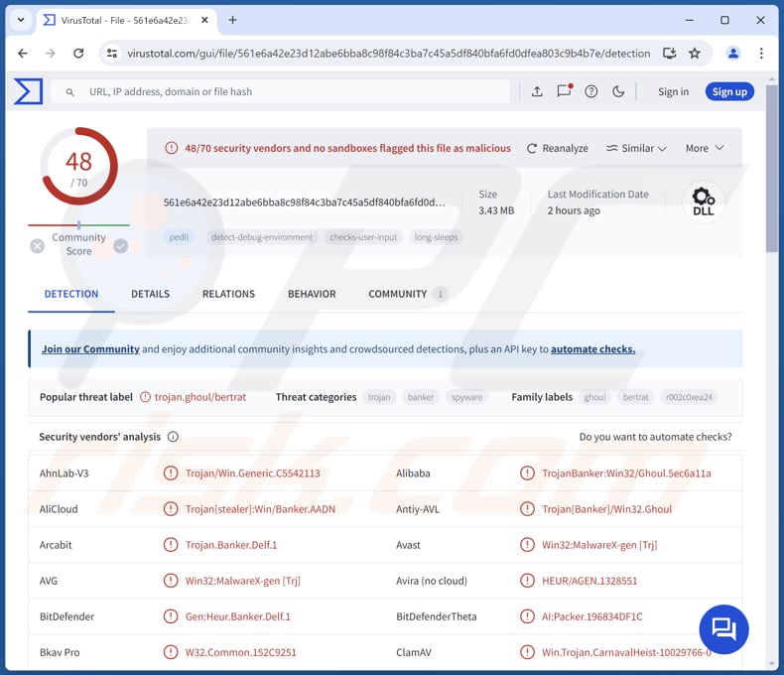Open the Chrome three-dot menu
The width and height of the screenshot is (784, 675).
[x=761, y=53]
